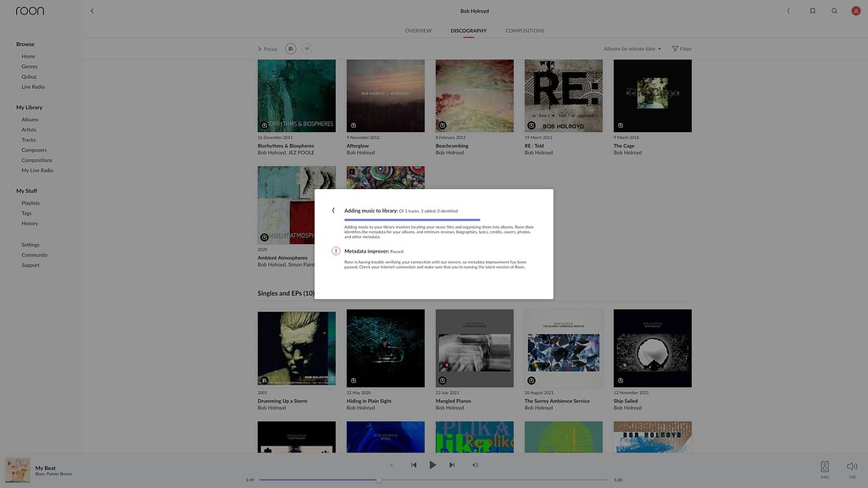Open the Albums by release date sort dropdown
This screenshot has height=488, width=868.
[x=631, y=48]
